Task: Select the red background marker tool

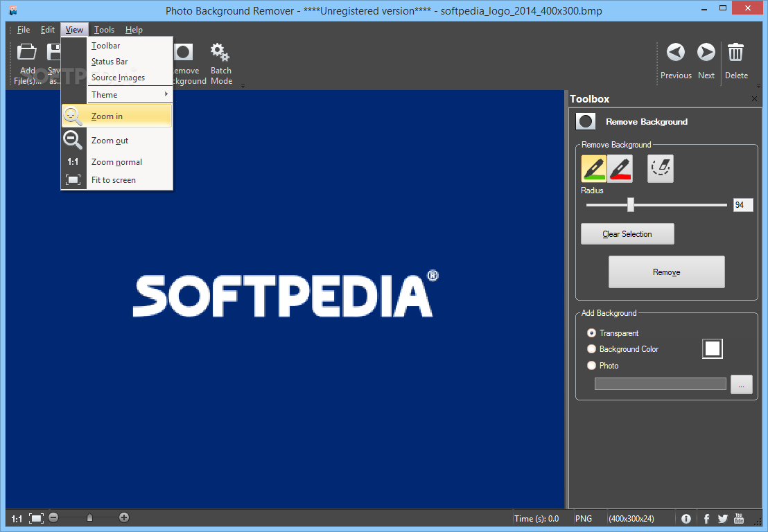Action: 620,168
